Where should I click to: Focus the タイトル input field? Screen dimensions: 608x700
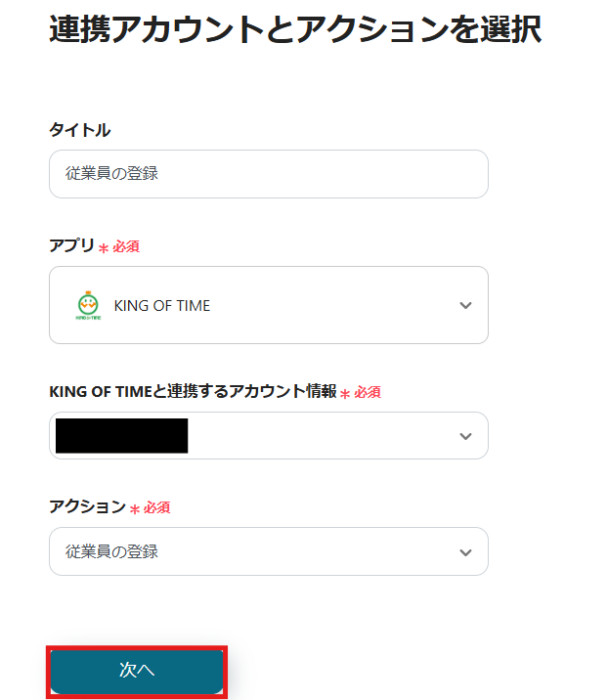pyautogui.click(x=268, y=174)
